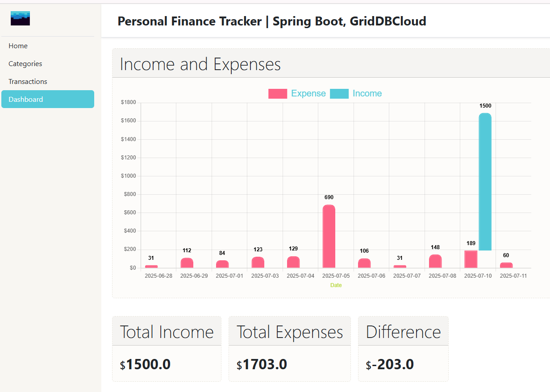The width and height of the screenshot is (550, 392).
Task: Click the 129 expense bar for 2025-07-04
Action: pos(293,262)
